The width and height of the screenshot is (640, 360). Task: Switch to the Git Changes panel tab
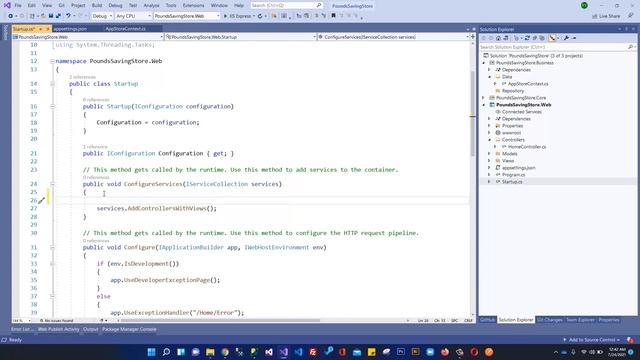549,320
